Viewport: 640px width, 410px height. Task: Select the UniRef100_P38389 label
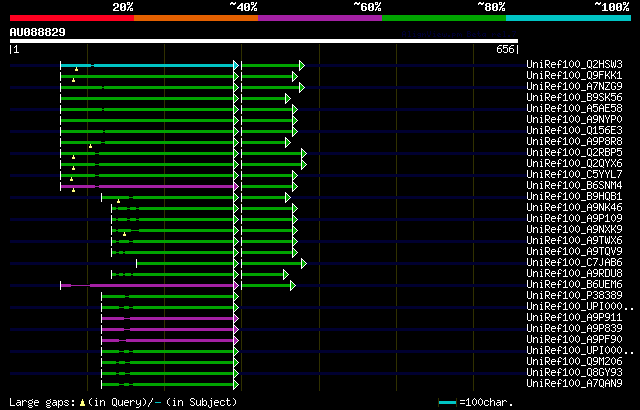coord(574,296)
